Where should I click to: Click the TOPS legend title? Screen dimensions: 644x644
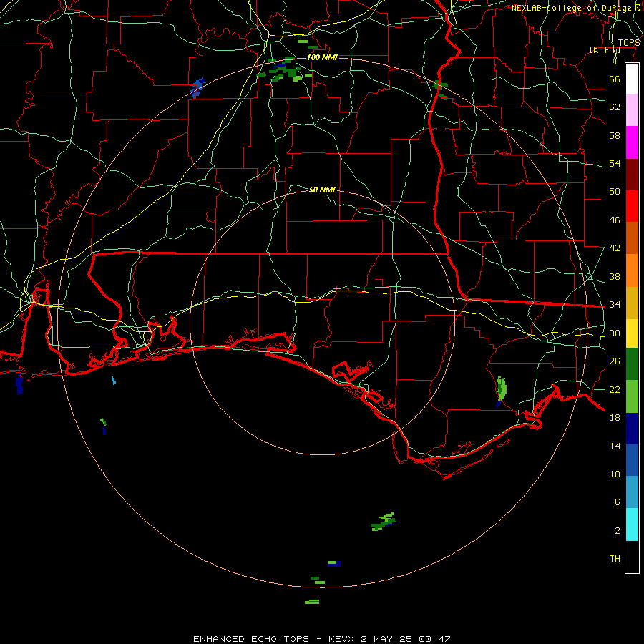[629, 43]
